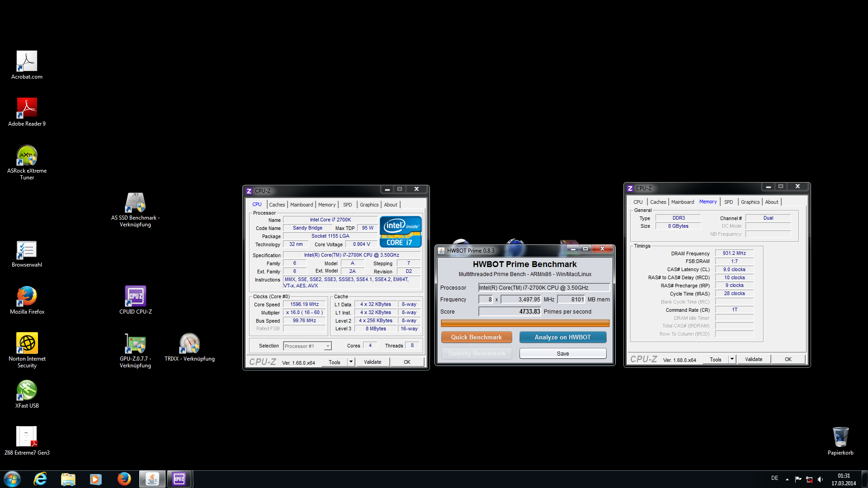Open Windows Media Player taskbar icon
Screen dimensions: 868x488
96,479
